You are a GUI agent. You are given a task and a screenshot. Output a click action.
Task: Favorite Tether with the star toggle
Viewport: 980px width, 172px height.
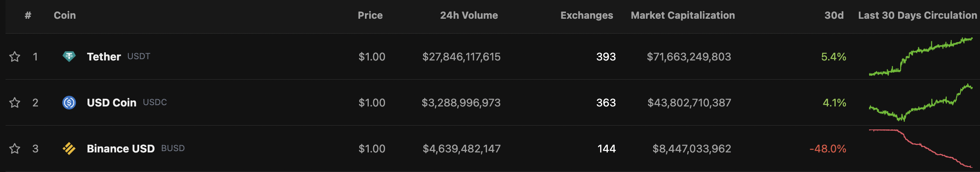click(x=15, y=57)
